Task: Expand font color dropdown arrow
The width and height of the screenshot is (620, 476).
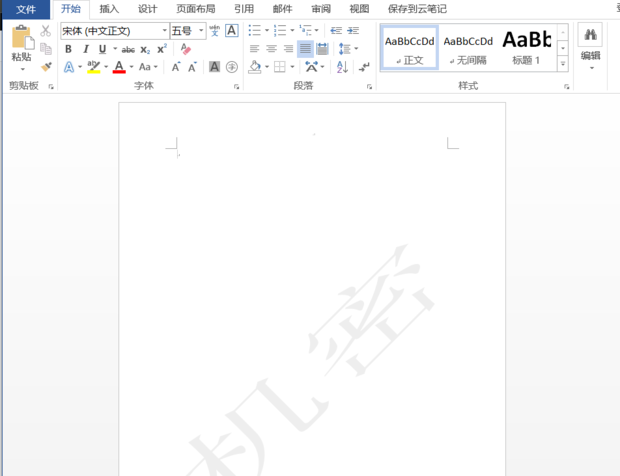Action: click(131, 67)
